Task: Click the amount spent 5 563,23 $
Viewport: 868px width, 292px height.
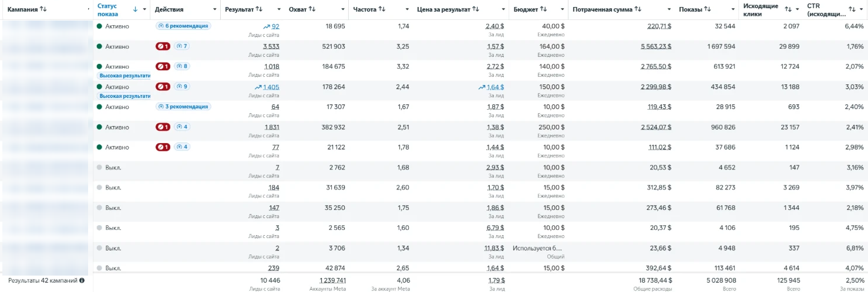Action: click(656, 46)
